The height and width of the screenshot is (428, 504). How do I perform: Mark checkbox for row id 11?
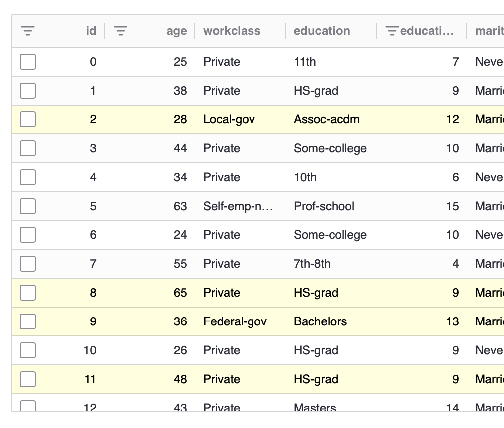click(28, 379)
